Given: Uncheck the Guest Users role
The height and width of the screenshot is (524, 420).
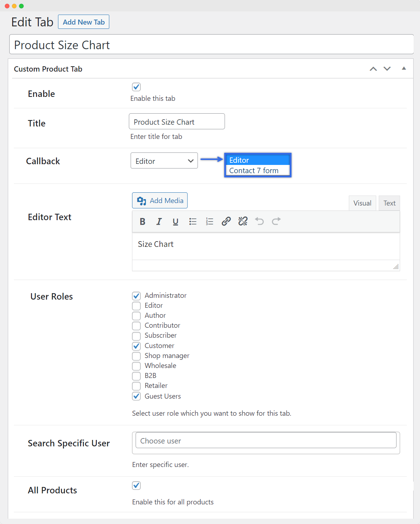Looking at the screenshot, I should click(136, 396).
